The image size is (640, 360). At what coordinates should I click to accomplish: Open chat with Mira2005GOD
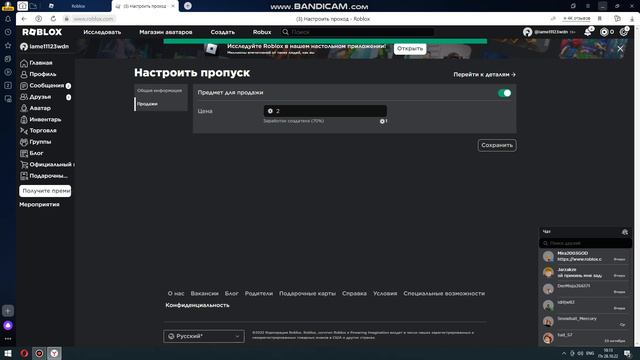click(585, 256)
